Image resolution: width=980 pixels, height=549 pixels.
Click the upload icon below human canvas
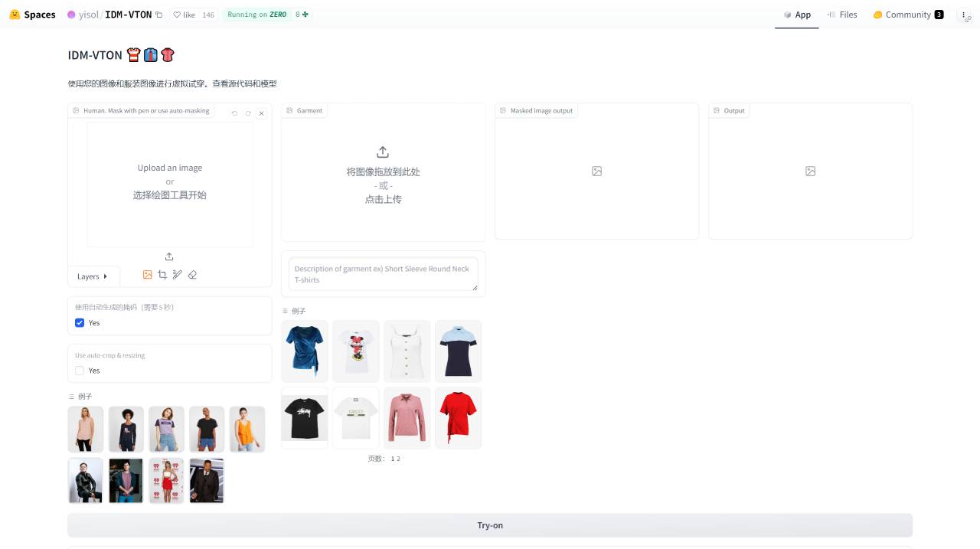point(169,257)
